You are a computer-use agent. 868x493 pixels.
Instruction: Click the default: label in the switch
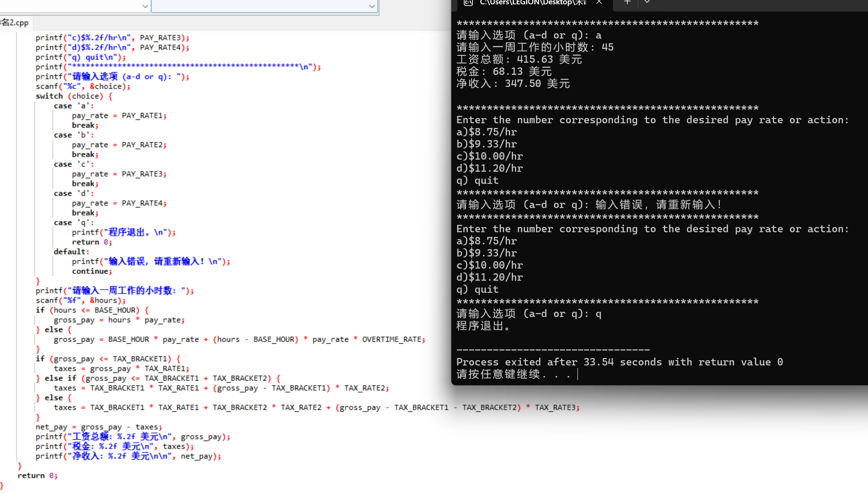71,252
